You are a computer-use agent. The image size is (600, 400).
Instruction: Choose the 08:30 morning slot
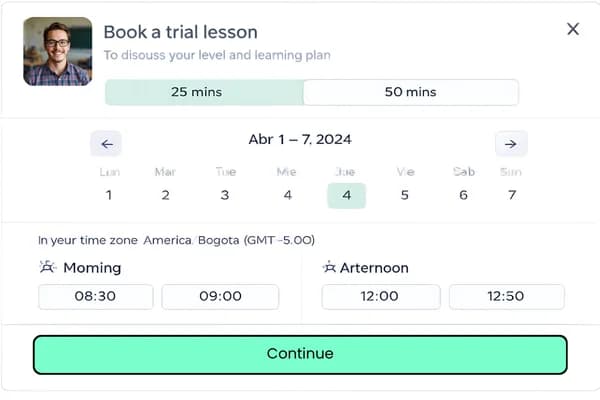point(96,296)
